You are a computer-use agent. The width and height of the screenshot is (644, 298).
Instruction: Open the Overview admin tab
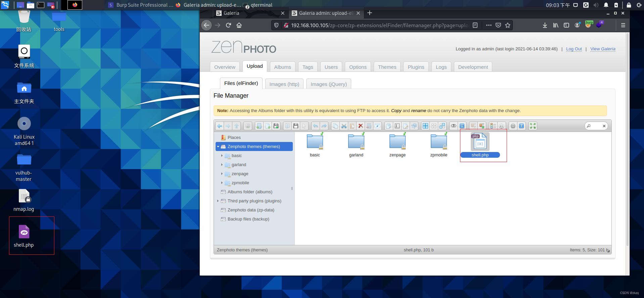coord(225,67)
